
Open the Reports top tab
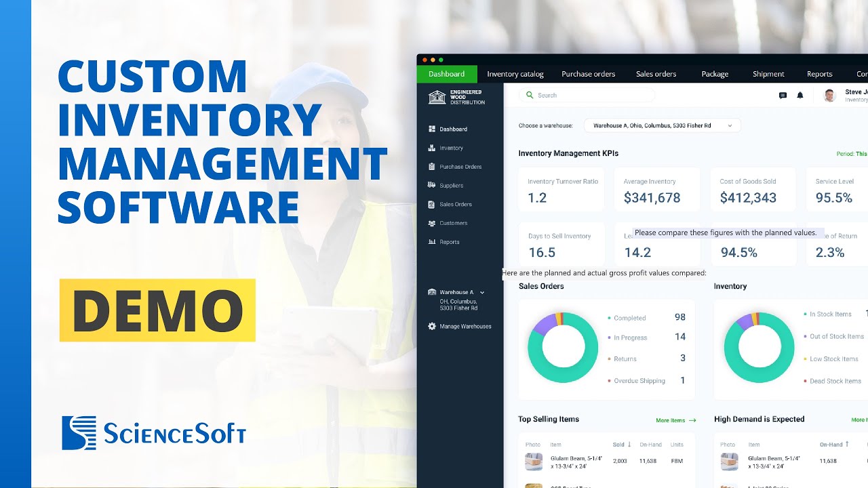click(820, 74)
